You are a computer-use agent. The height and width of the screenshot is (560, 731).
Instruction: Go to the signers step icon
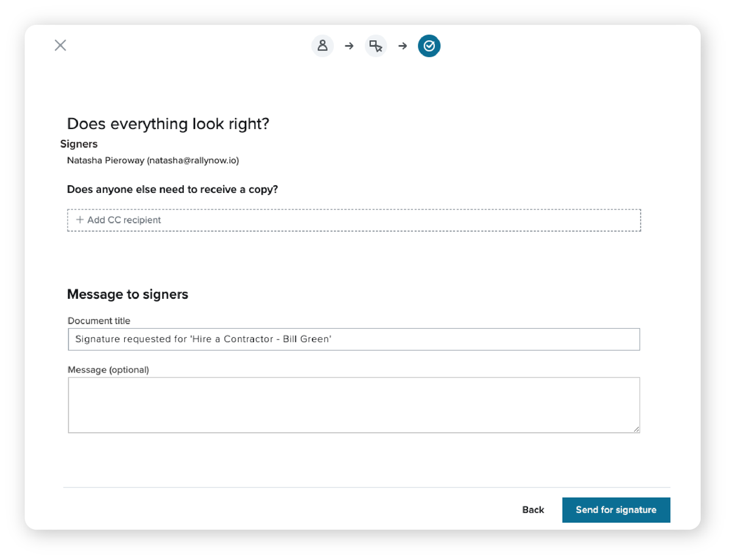tap(322, 46)
